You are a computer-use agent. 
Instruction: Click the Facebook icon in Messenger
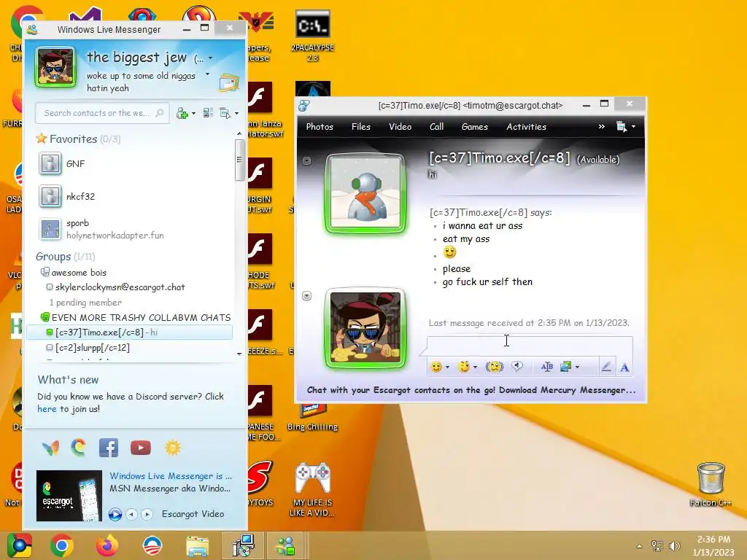pos(109,448)
